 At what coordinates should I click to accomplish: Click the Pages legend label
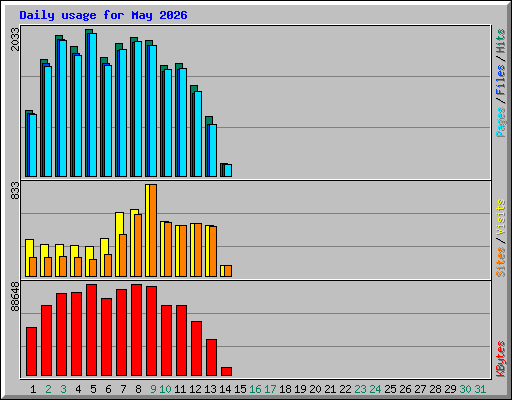(x=500, y=122)
